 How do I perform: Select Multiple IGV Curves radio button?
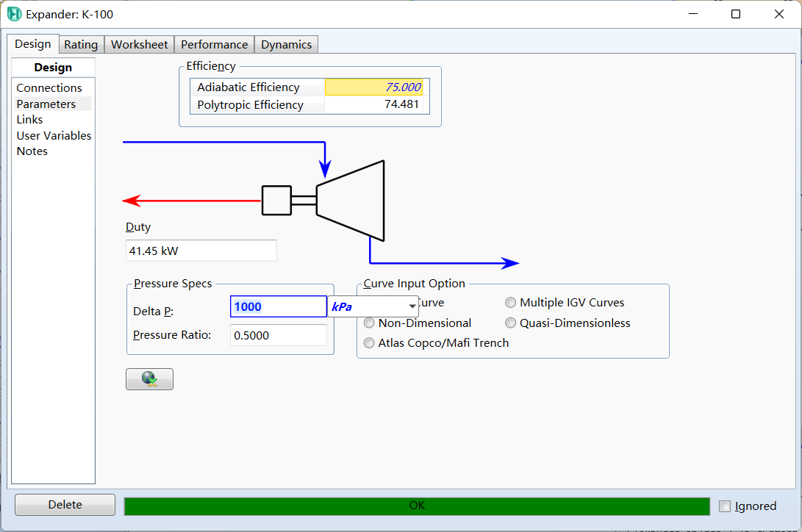click(x=510, y=303)
